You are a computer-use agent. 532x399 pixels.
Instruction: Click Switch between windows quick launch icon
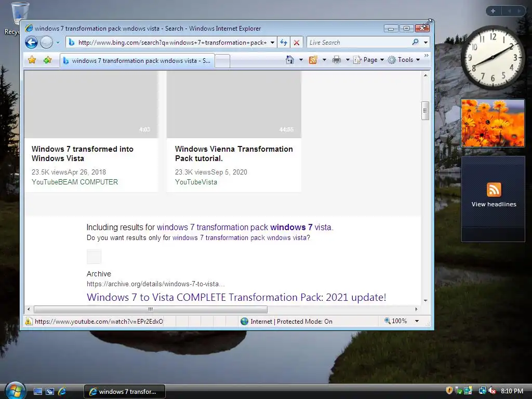pyautogui.click(x=50, y=392)
